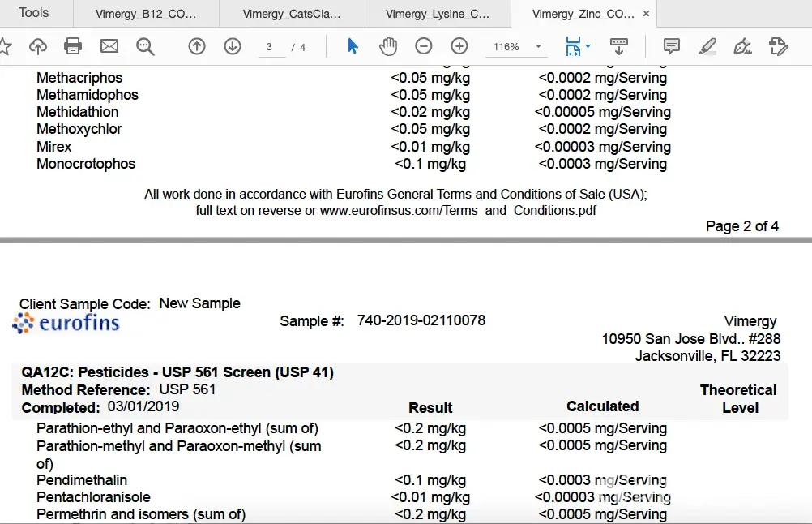This screenshot has height=524, width=812.
Task: Zoom out with the minus button
Action: (x=424, y=46)
